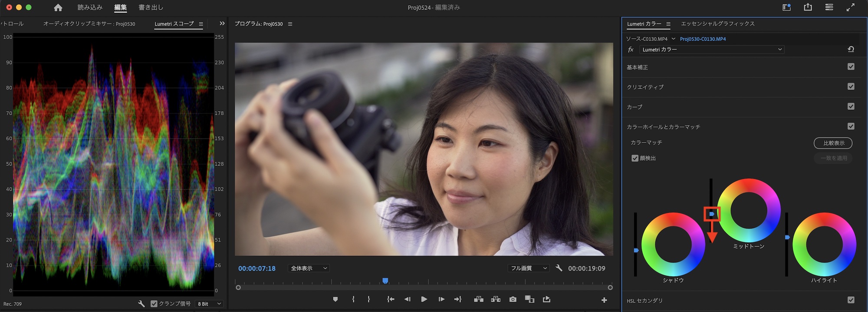The width and height of the screenshot is (868, 312).
Task: Click the Add Marker icon
Action: coord(335,299)
